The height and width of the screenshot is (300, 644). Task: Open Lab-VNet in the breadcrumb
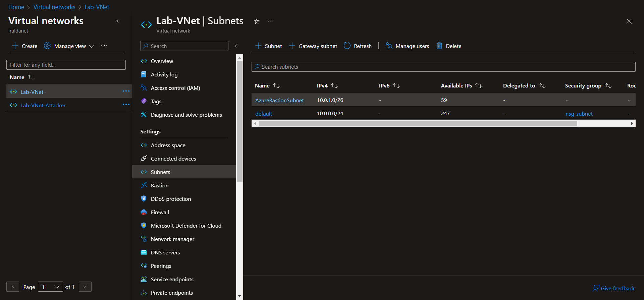97,7
